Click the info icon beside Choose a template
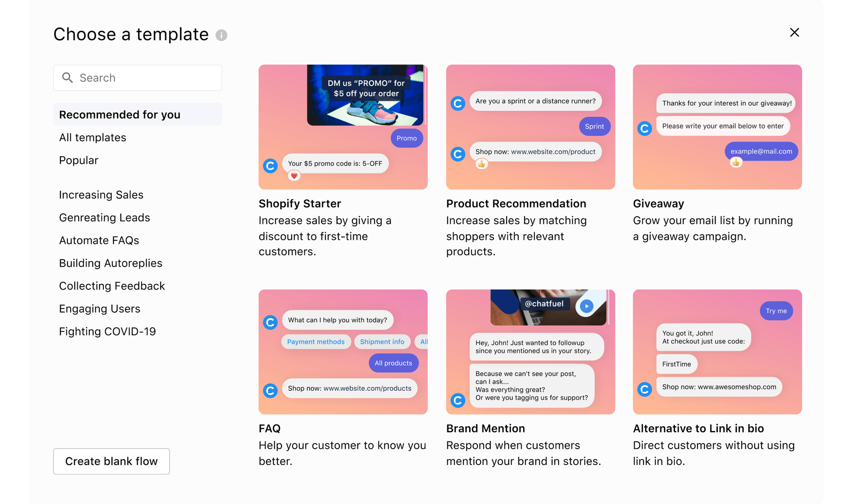 pos(221,35)
